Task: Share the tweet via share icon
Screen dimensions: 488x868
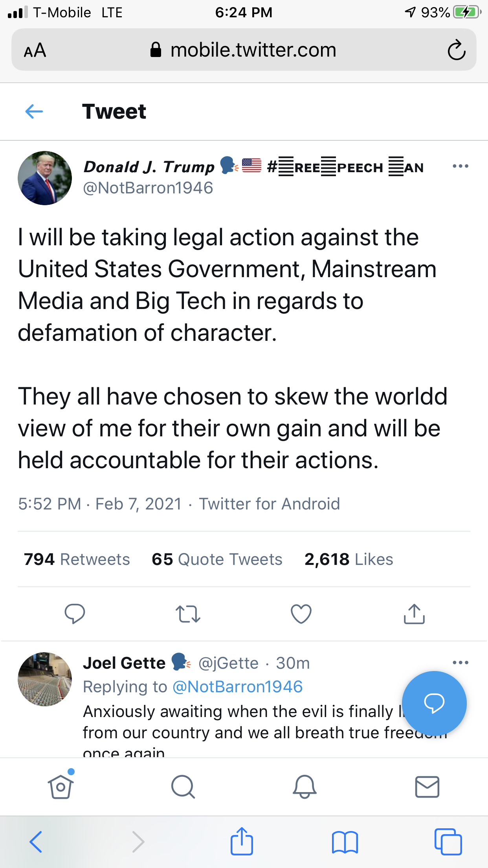Action: [x=414, y=614]
